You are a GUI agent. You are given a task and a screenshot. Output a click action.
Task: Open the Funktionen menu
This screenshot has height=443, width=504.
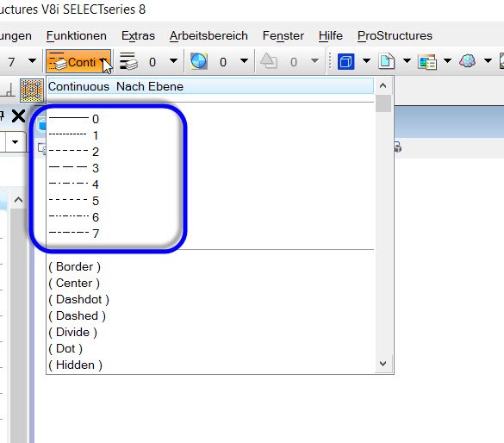click(77, 35)
